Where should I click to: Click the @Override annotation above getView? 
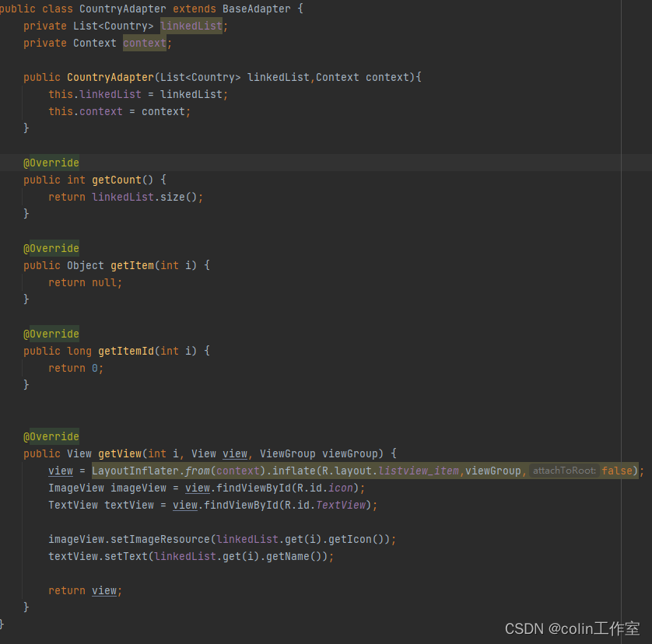click(51, 436)
